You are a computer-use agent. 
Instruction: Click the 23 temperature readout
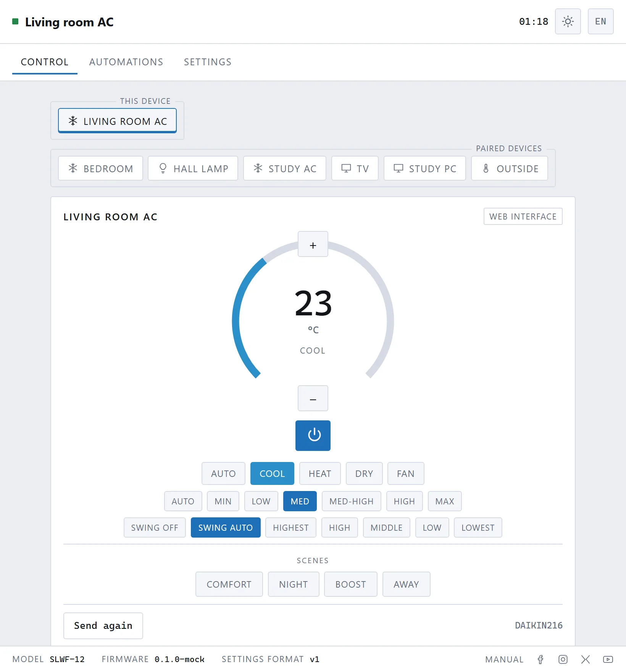(x=313, y=304)
